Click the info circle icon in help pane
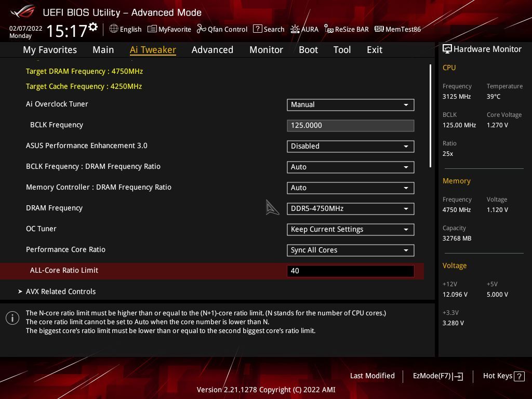 click(12, 318)
